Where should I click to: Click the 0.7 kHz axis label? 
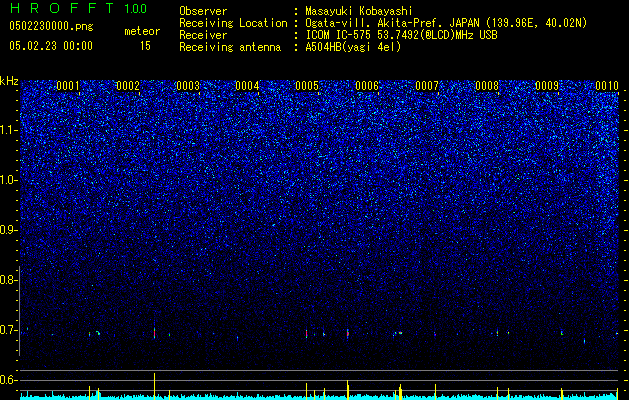[7, 330]
